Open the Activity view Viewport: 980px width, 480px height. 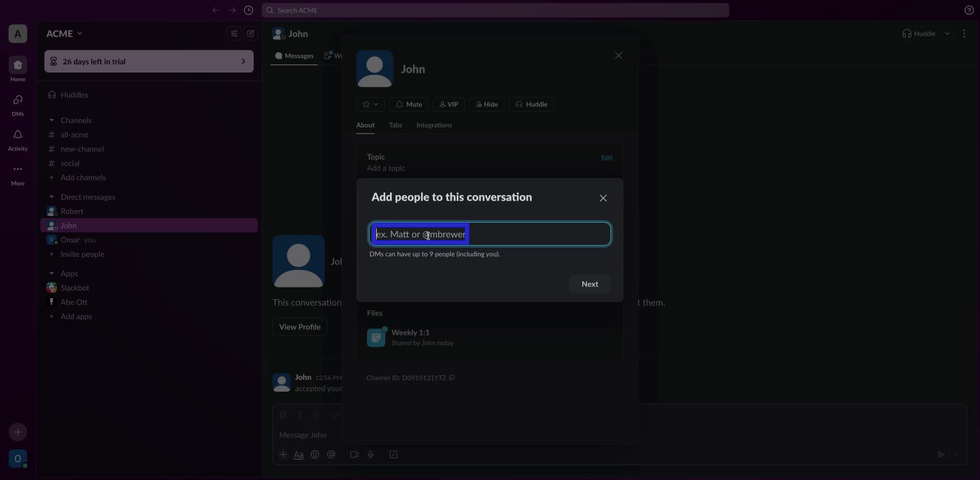click(17, 139)
